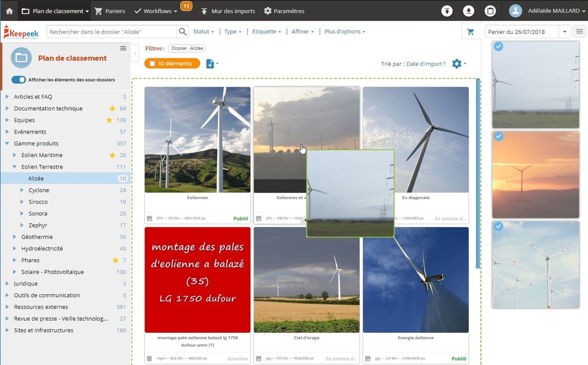The height and width of the screenshot is (365, 588).
Task: Open the Etiquette filter dropdown
Action: tap(266, 32)
